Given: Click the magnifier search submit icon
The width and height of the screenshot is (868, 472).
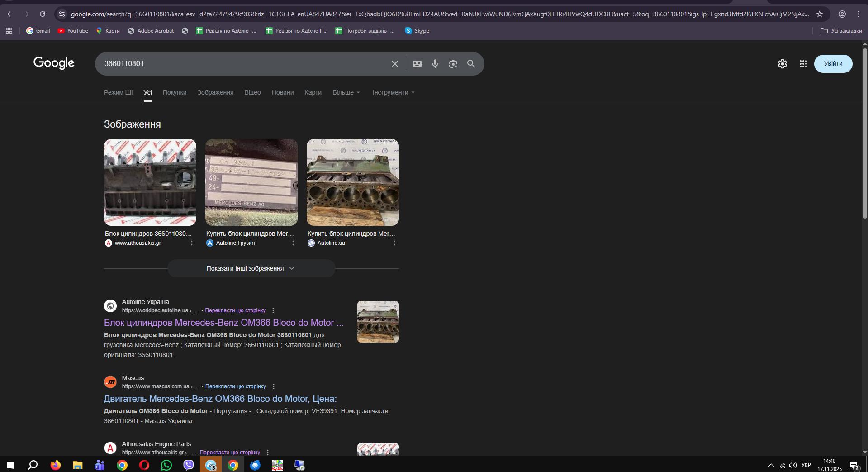Looking at the screenshot, I should (x=471, y=64).
